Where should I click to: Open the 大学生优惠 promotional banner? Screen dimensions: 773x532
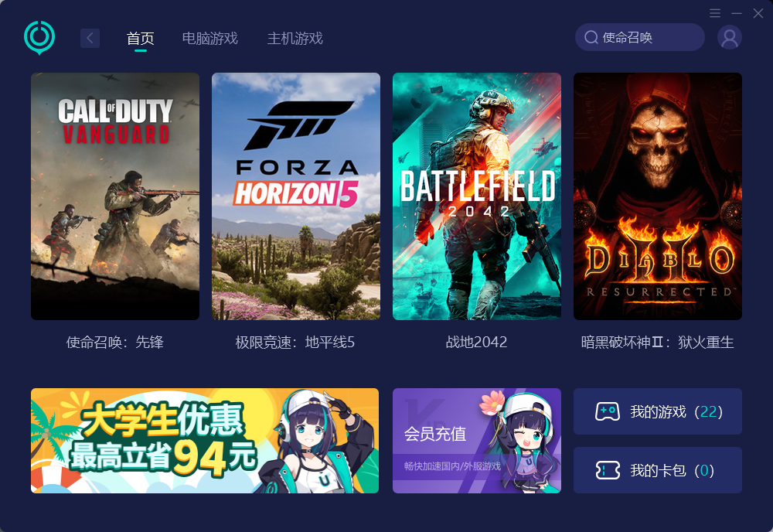[205, 441]
